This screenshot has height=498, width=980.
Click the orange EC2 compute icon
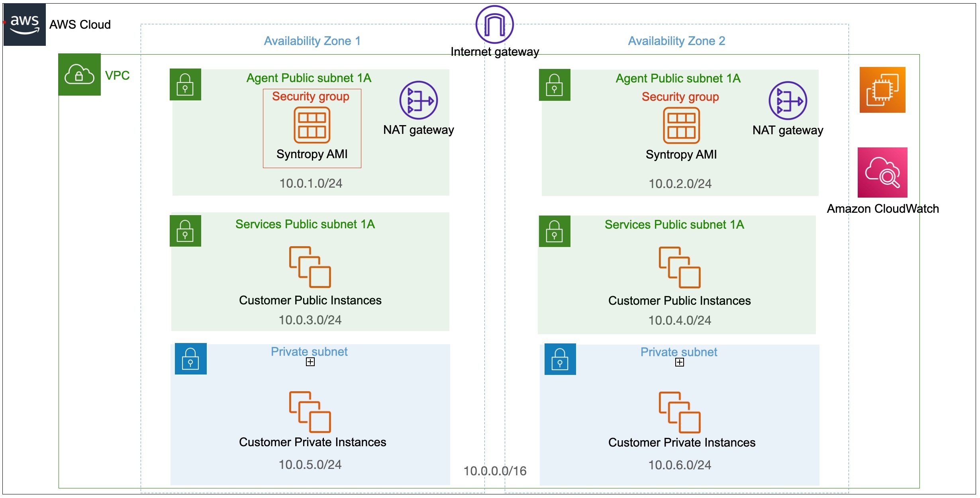(882, 90)
